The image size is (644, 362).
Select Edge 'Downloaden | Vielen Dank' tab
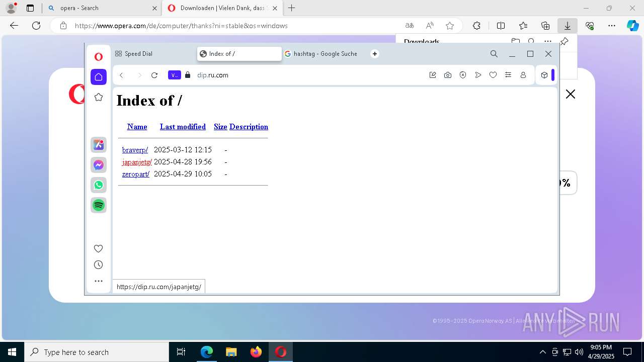point(221,8)
